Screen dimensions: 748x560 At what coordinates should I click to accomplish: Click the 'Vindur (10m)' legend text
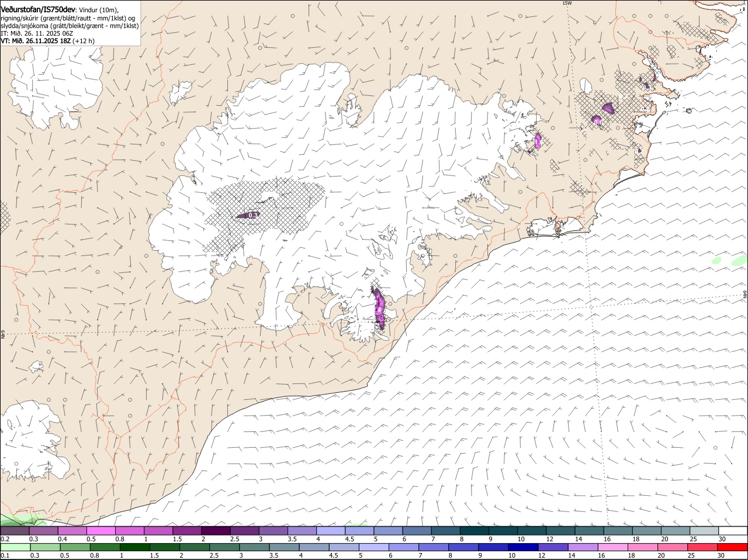coord(99,11)
